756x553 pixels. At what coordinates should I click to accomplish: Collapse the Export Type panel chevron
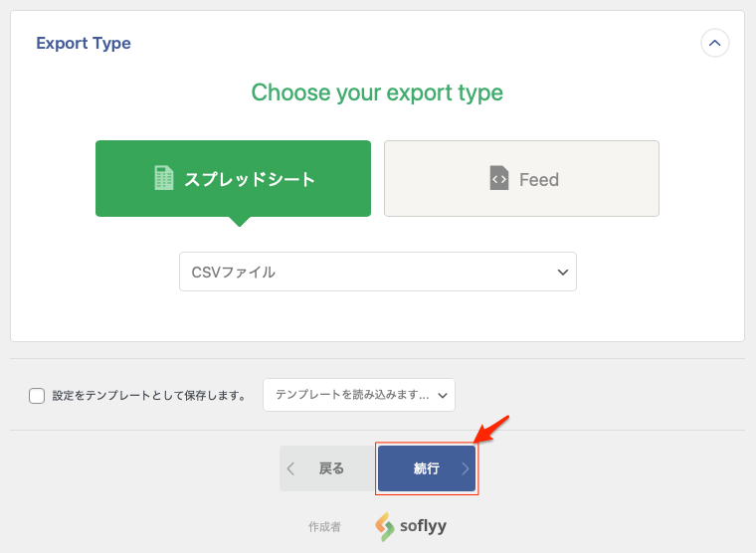pyautogui.click(x=715, y=43)
